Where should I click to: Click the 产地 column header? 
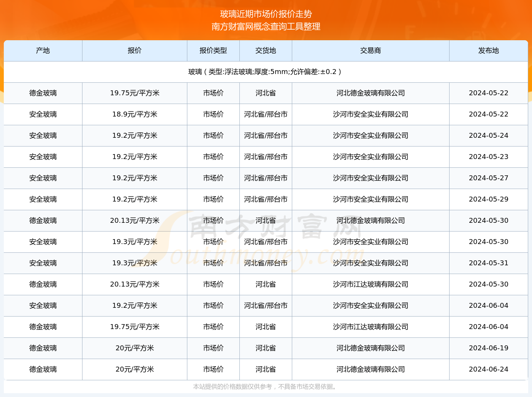43,50
